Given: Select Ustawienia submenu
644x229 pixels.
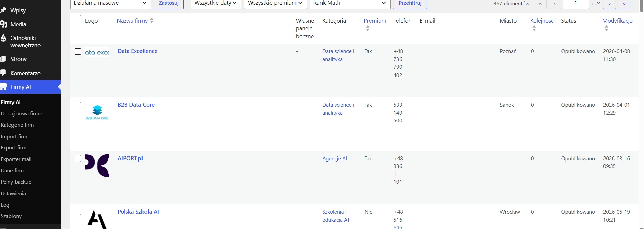Looking at the screenshot, I should (14, 194).
